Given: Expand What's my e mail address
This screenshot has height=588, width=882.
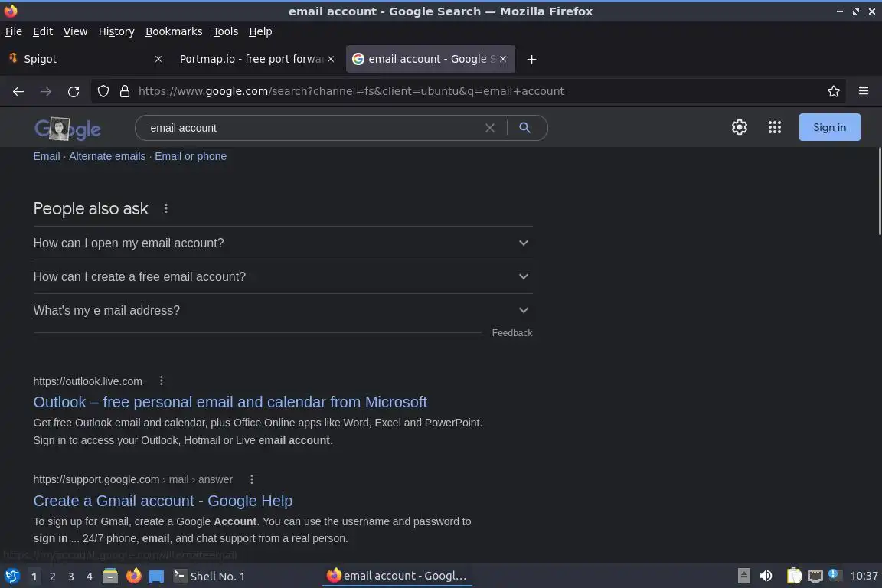Looking at the screenshot, I should pyautogui.click(x=283, y=311).
